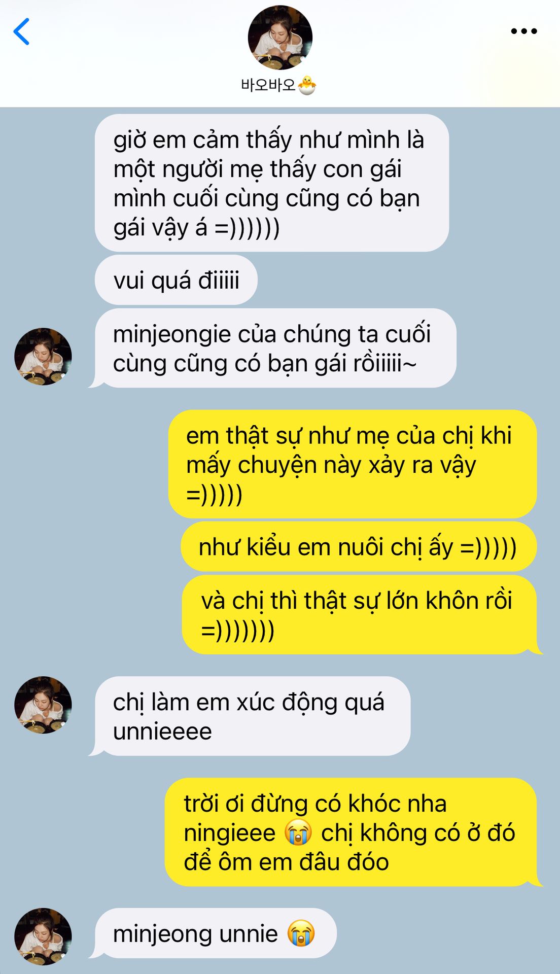Viewport: 560px width, 974px height.
Task: Tap the blue back arrow
Action: tap(21, 31)
